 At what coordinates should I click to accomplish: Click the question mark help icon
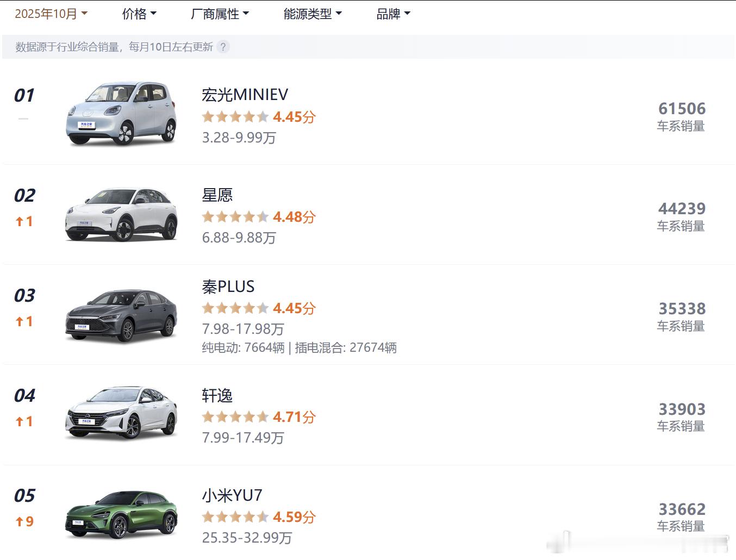pos(223,47)
